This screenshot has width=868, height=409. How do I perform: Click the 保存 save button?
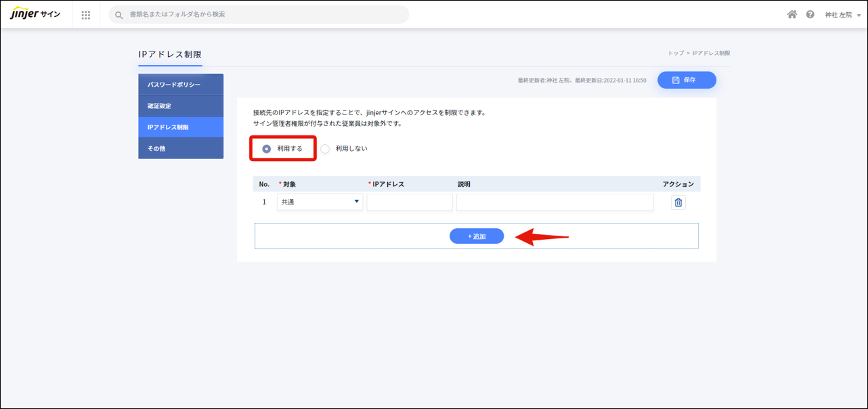click(687, 80)
